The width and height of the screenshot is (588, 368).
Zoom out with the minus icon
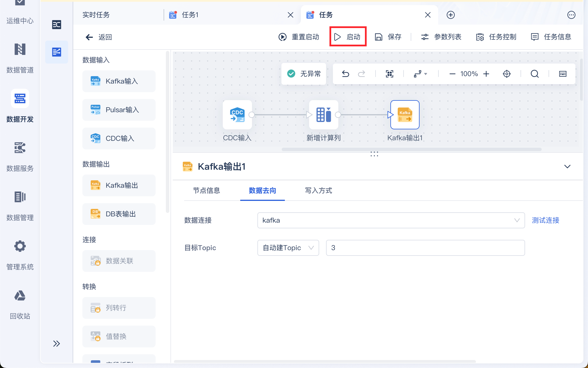[x=452, y=74]
